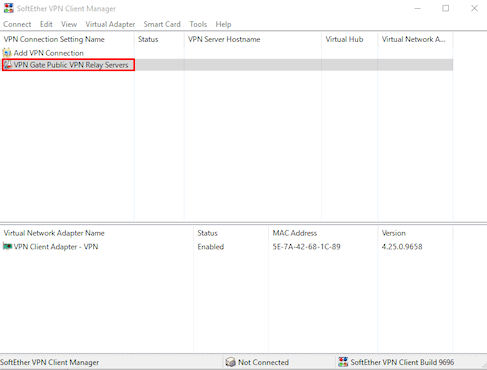Open the Help menu
This screenshot has width=487, height=370.
(x=223, y=24)
